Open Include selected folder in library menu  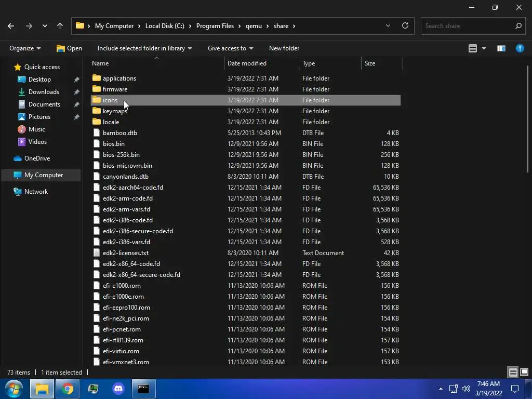coord(144,48)
